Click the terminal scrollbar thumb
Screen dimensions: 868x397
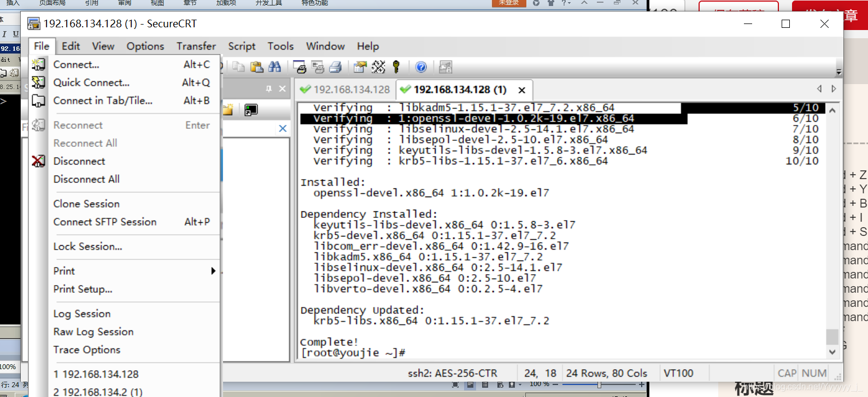coord(832,336)
